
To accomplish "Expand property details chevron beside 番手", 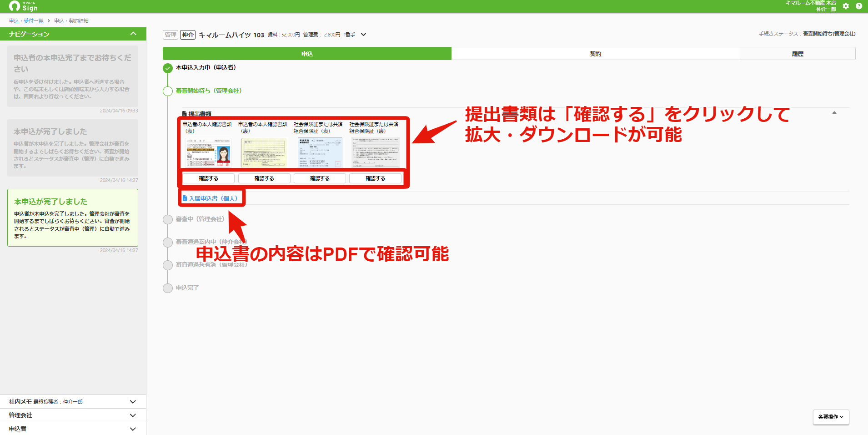I will (363, 35).
